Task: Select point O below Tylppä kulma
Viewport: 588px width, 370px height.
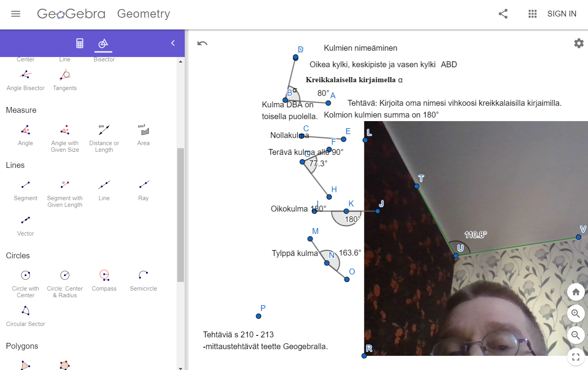Action: [347, 280]
